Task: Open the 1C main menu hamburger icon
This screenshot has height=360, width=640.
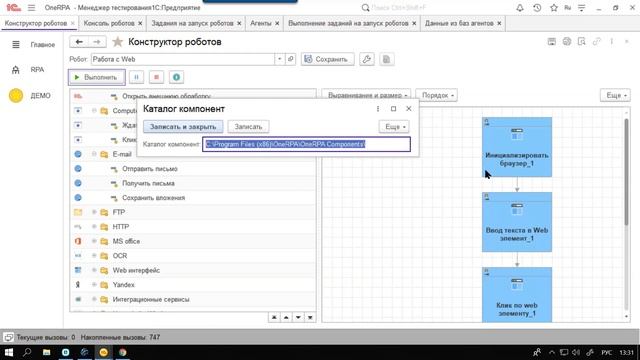Action: click(31, 8)
